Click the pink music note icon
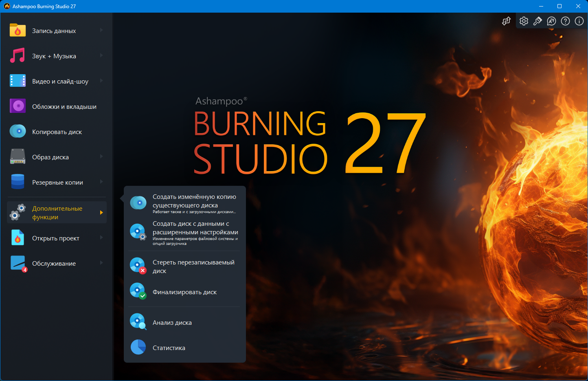The image size is (588, 381). tap(18, 56)
